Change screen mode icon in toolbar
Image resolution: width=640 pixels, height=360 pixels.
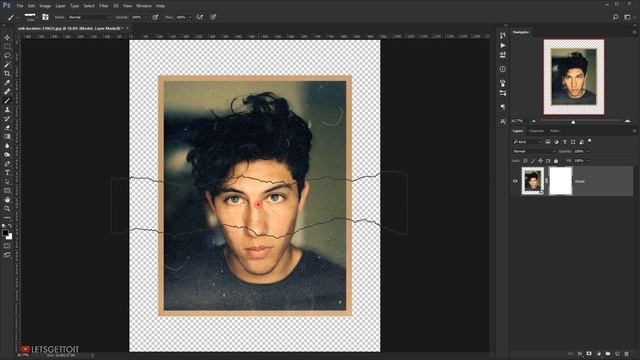click(7, 255)
